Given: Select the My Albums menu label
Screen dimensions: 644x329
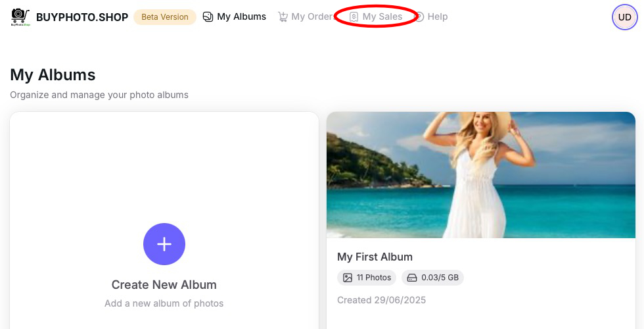Looking at the screenshot, I should pyautogui.click(x=241, y=17).
